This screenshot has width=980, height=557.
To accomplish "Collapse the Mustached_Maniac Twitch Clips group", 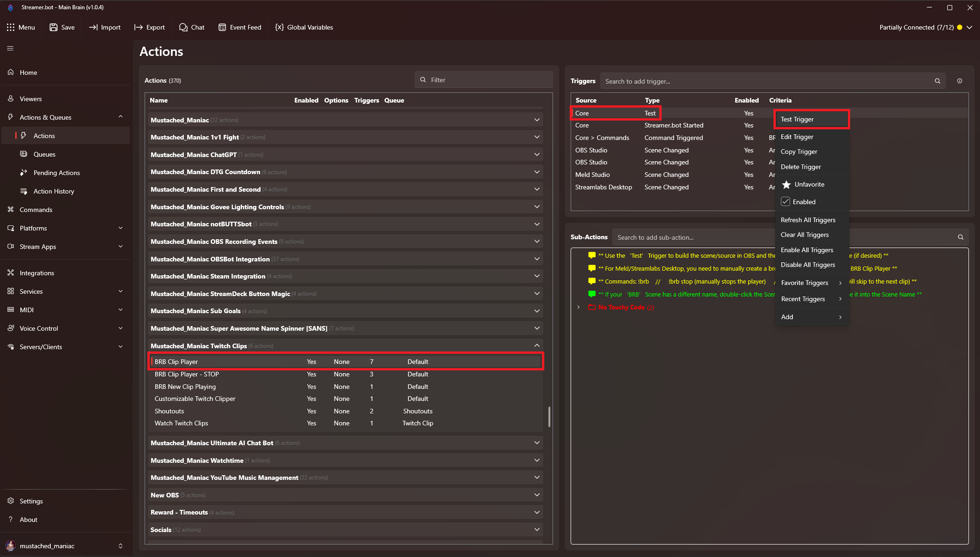I will click(x=536, y=345).
